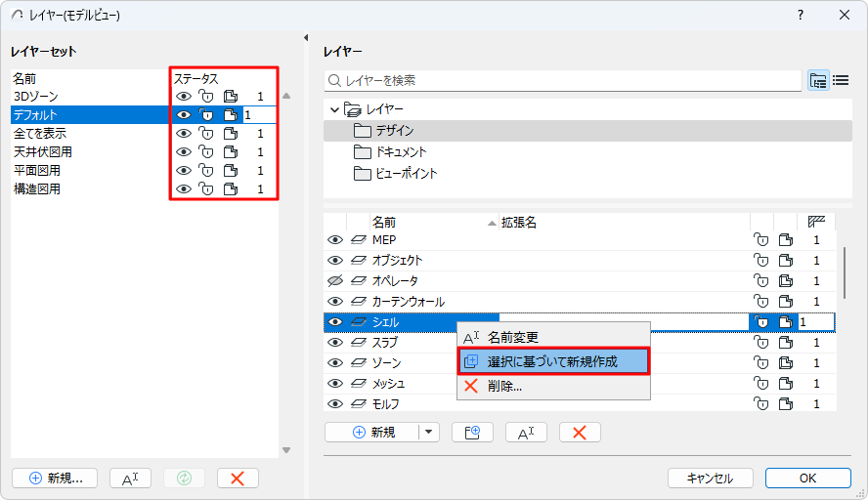
Task: Click wireframe icon for デフォルト layer set
Action: 231,115
